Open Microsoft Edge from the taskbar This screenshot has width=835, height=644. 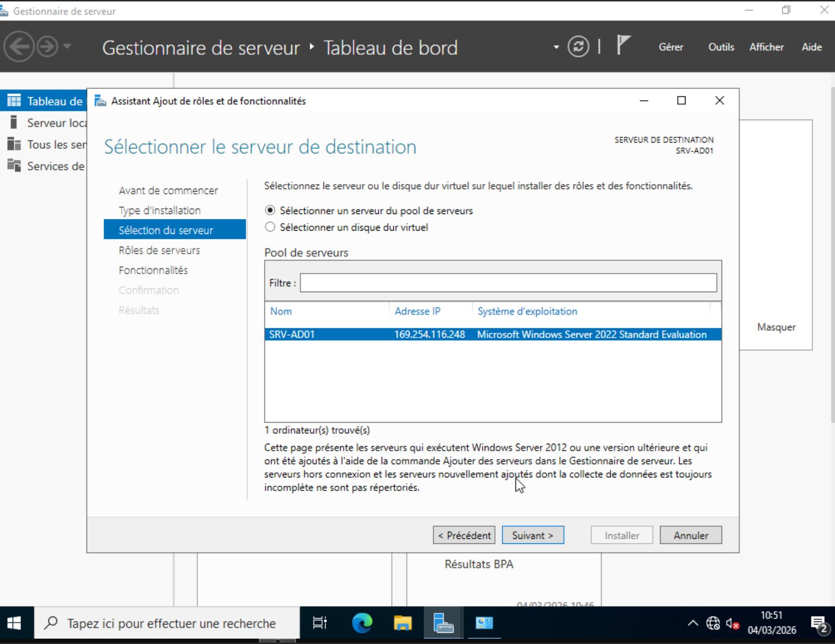[362, 623]
